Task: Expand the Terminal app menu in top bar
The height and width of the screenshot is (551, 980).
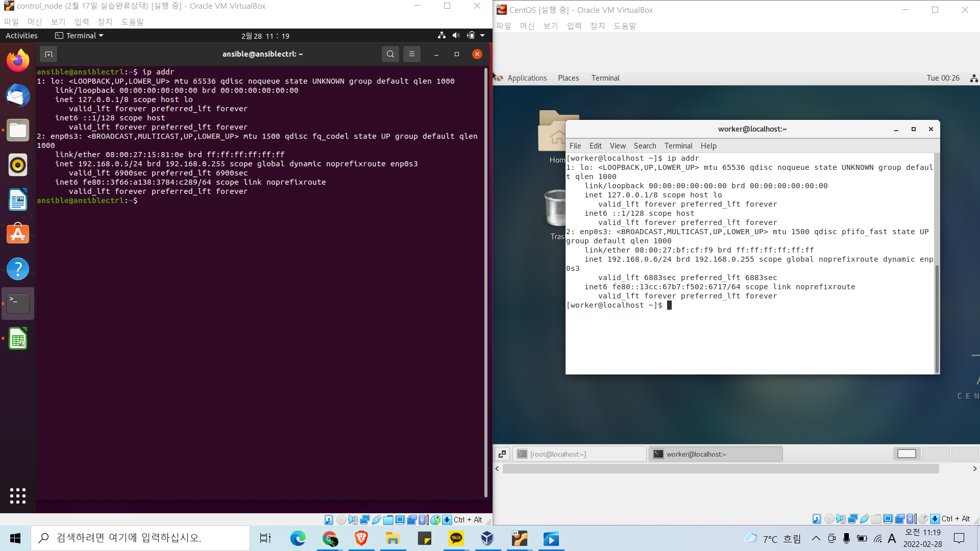Action: click(79, 36)
